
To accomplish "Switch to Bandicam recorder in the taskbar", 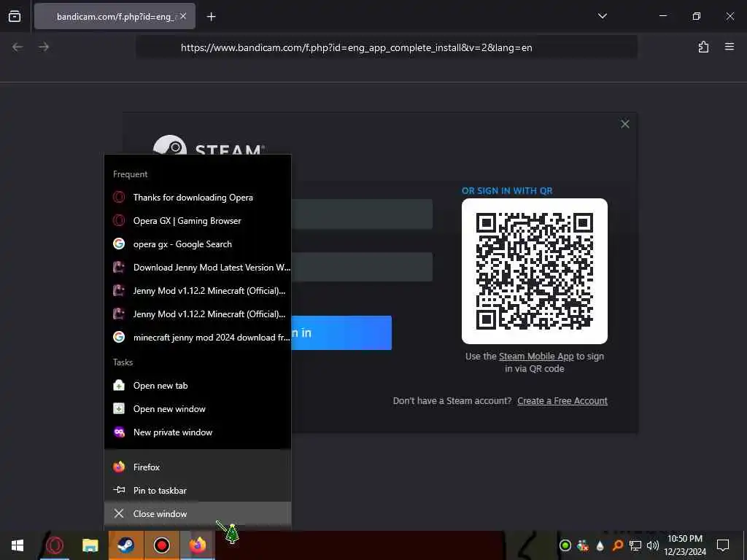I will pyautogui.click(x=161, y=545).
